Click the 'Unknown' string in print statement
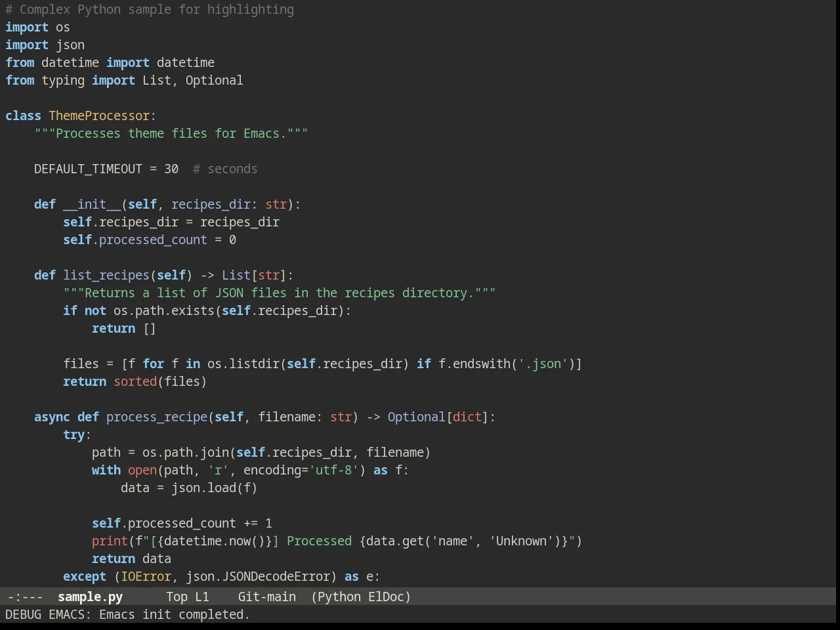 point(522,541)
